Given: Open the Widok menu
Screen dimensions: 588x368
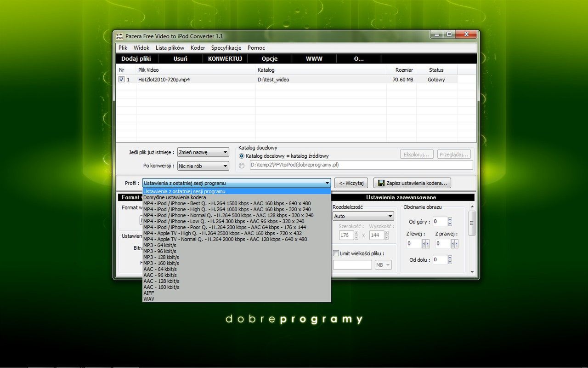Looking at the screenshot, I should (x=141, y=48).
